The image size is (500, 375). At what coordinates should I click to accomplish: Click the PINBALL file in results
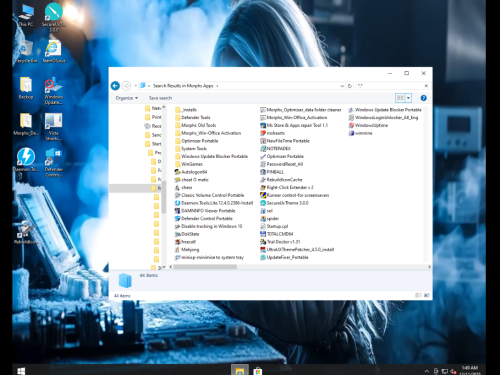tap(272, 172)
